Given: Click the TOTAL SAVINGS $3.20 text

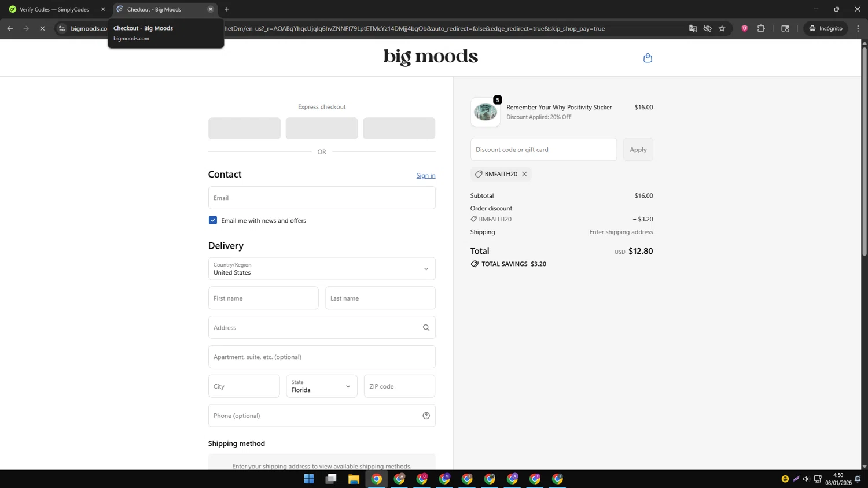Looking at the screenshot, I should click(x=514, y=264).
